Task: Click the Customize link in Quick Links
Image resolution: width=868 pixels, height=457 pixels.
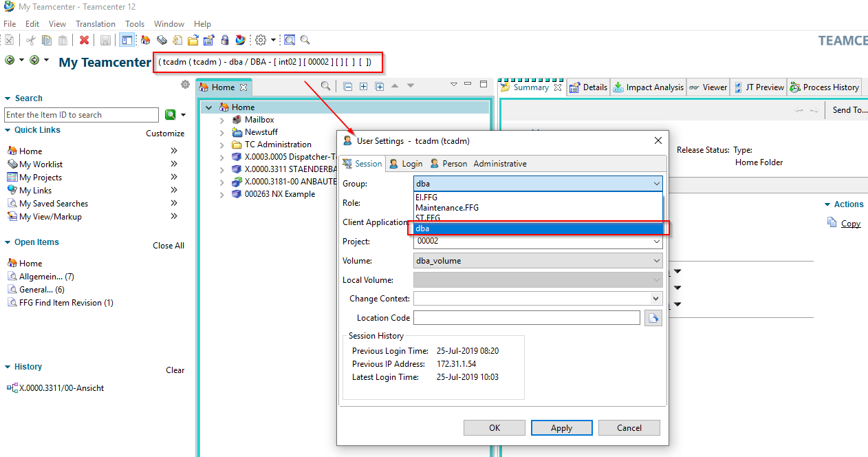Action: click(165, 134)
